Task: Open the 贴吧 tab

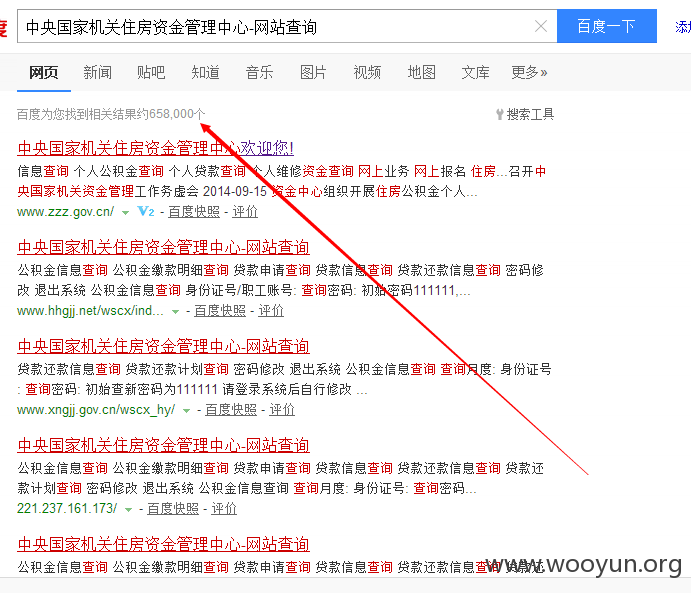Action: [151, 72]
